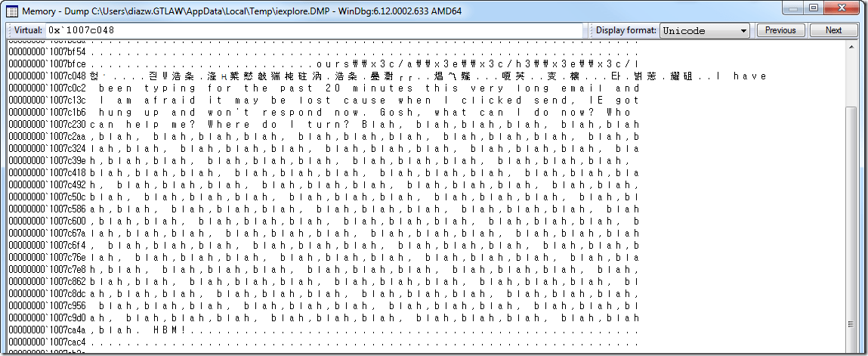Select address 00000000`1007bfce

pos(47,64)
